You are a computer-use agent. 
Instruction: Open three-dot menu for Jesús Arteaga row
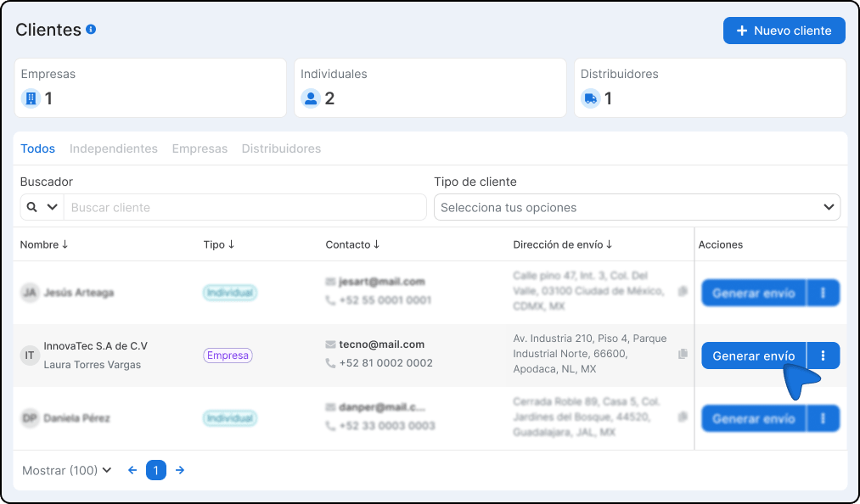coord(823,293)
